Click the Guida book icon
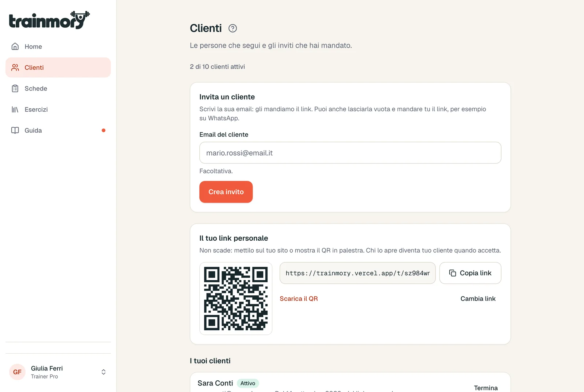 [15, 131]
